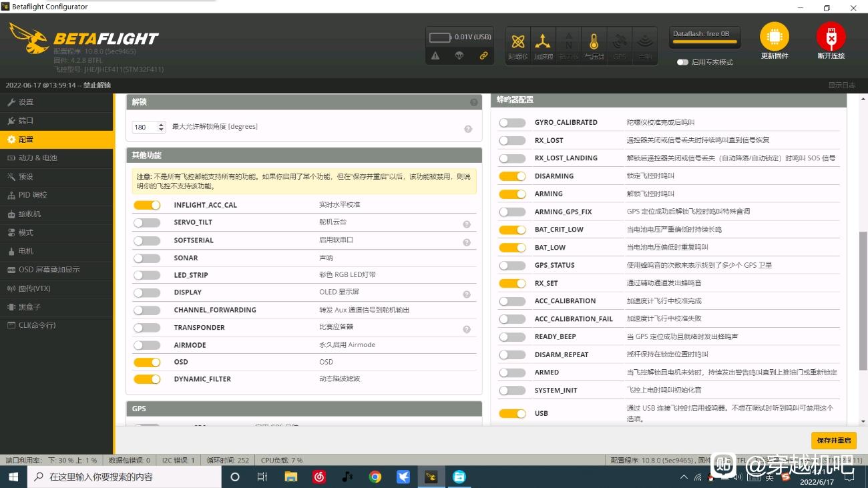868x488 pixels.
Task: Enable SONAR feature switch
Action: [147, 258]
